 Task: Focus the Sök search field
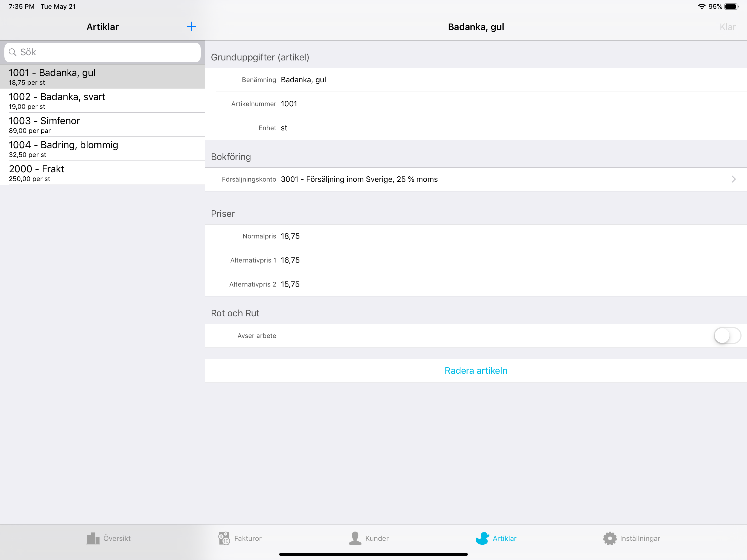(x=102, y=52)
